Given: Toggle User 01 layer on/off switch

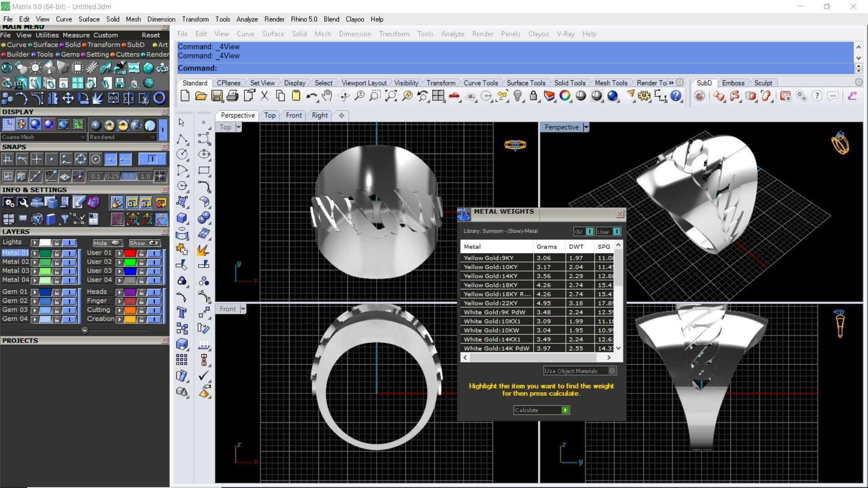Looking at the screenshot, I should (154, 253).
